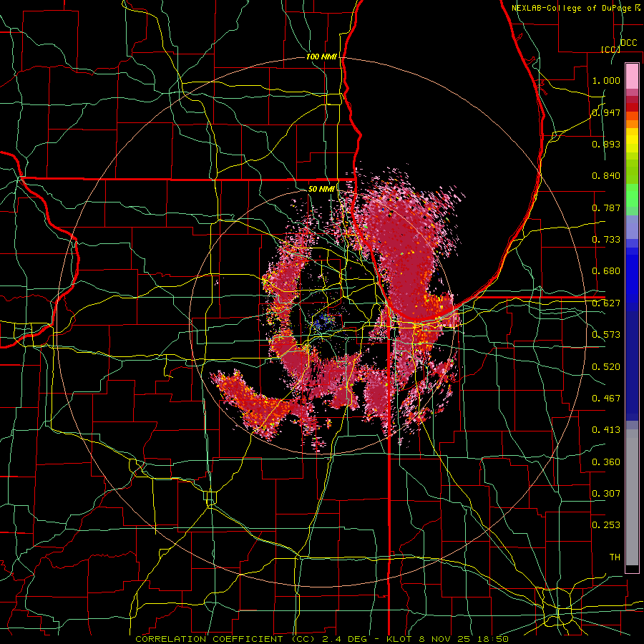Pick the 0.307 scale label
Viewport: 644px width, 644px height.
tap(606, 494)
